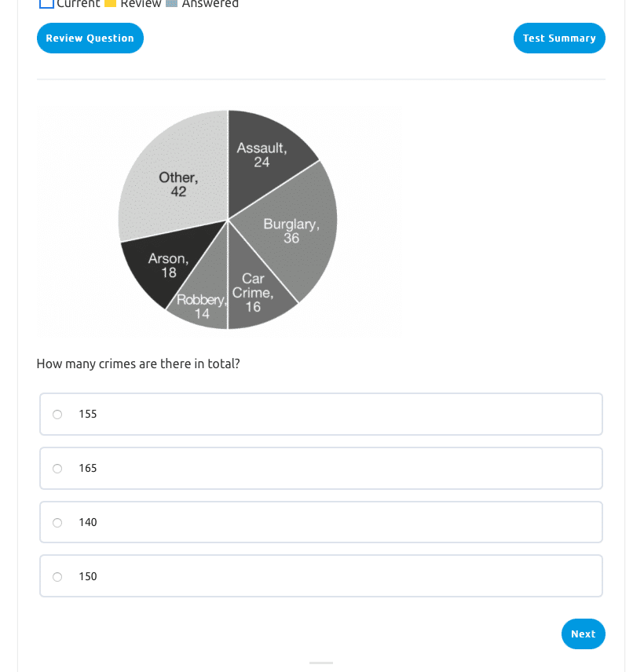
Task: Click the Answered legend label text
Action: (x=210, y=3)
